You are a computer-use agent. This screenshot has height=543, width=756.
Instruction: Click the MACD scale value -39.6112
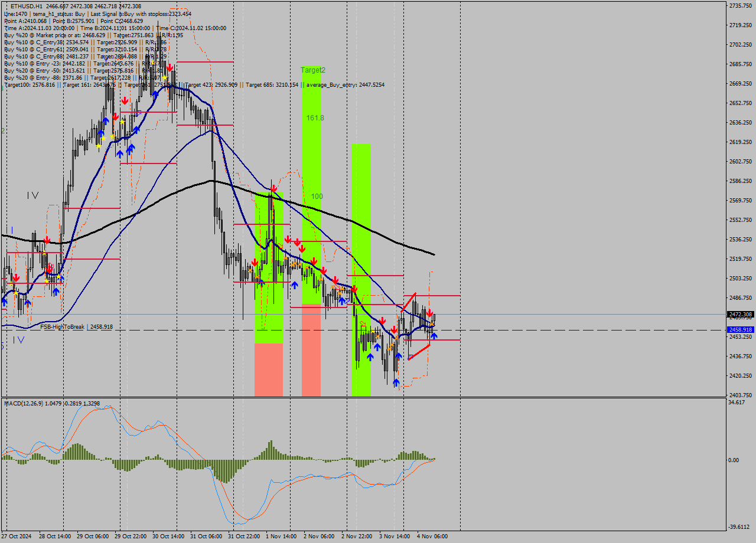point(739,527)
